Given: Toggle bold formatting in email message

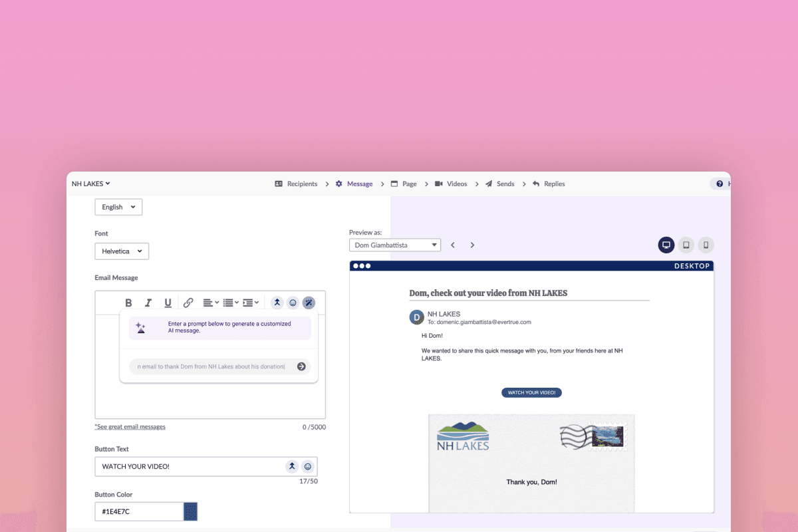Looking at the screenshot, I should 129,303.
